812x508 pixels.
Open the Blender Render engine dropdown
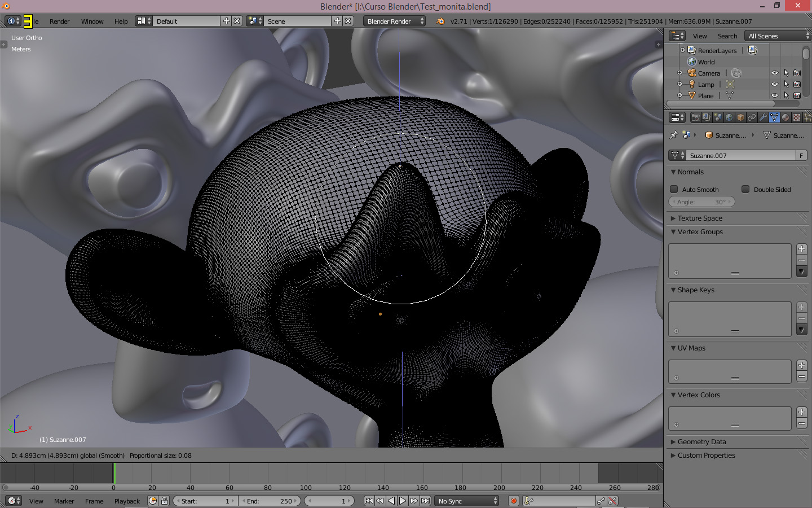[394, 21]
